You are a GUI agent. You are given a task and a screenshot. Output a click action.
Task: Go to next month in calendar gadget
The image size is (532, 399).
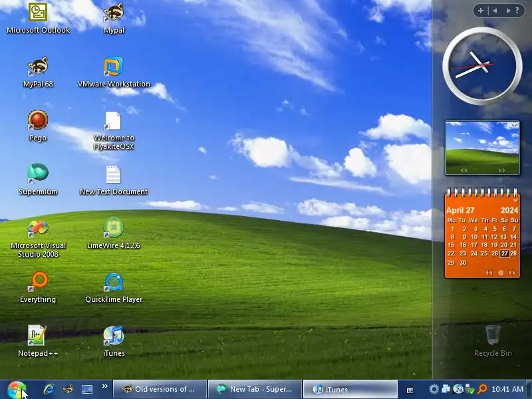click(512, 273)
